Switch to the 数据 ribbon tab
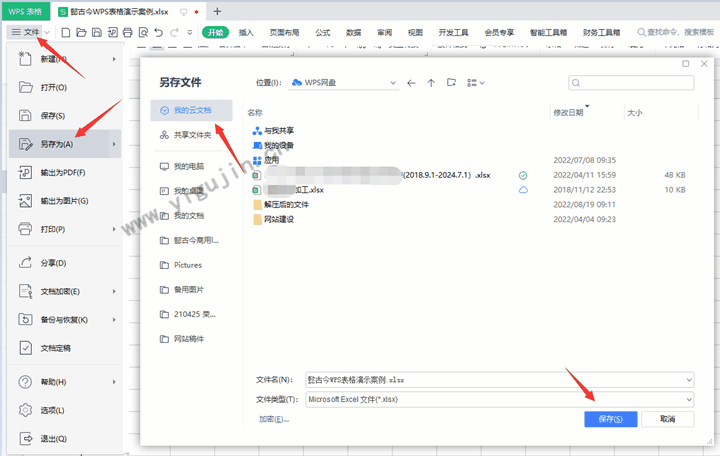 click(354, 32)
